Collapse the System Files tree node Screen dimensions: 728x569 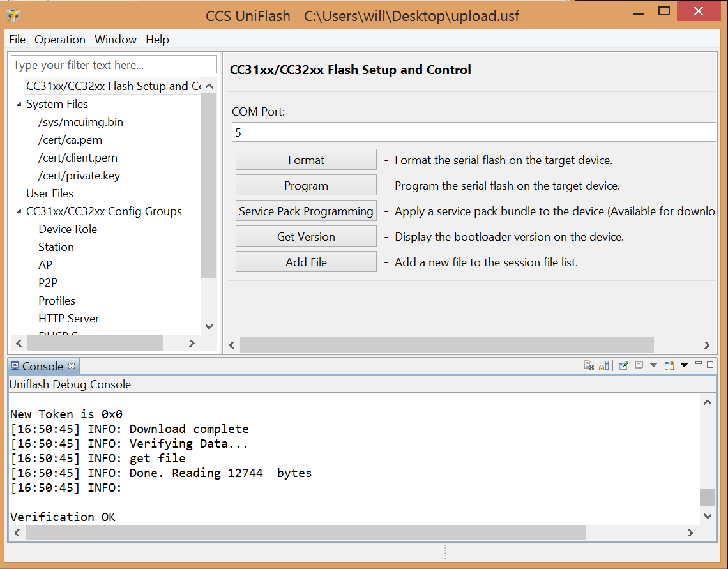coord(19,104)
